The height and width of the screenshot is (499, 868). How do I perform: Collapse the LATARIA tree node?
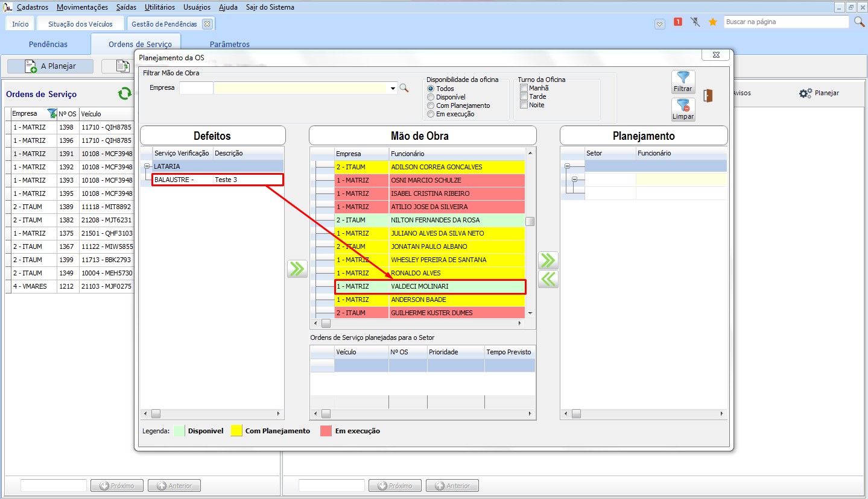(x=147, y=166)
